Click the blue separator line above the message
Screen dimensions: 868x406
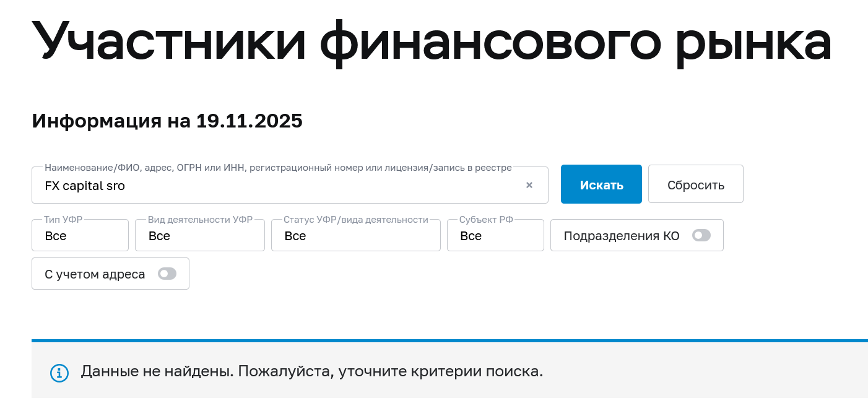(x=449, y=340)
